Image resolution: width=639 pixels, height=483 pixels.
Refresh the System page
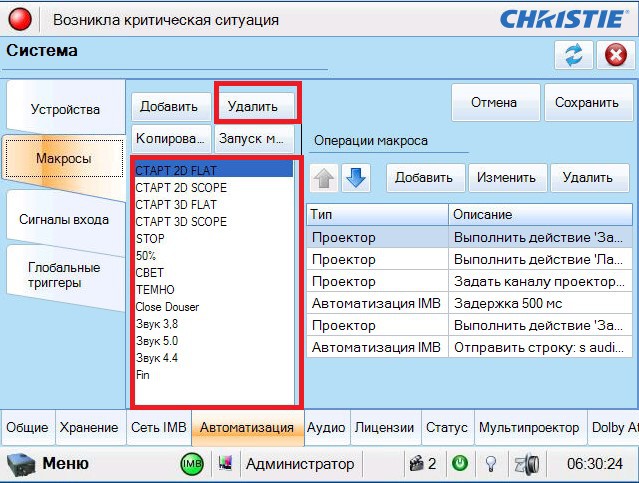pyautogui.click(x=574, y=55)
